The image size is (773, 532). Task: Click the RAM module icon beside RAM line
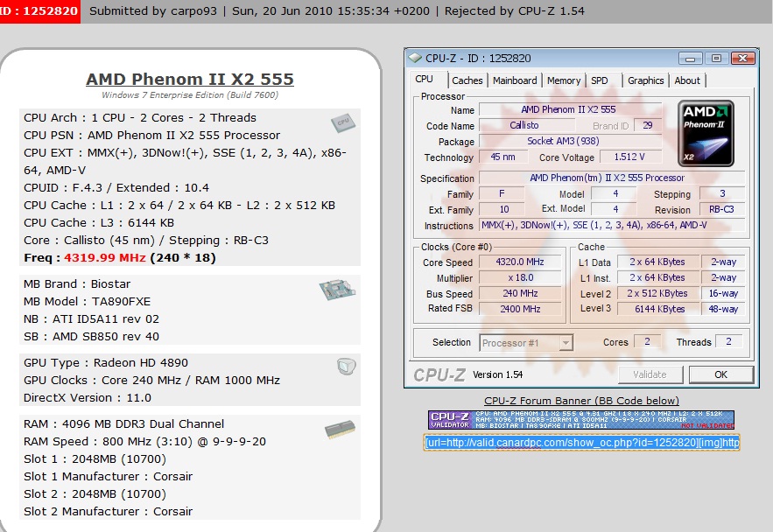[340, 430]
